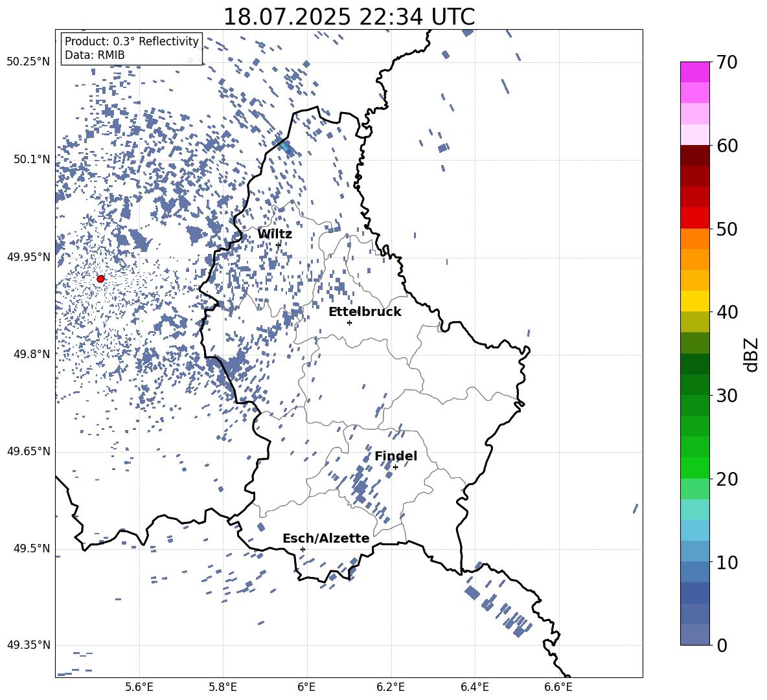
Task: Click the Wiltz station cross marker
Action: [x=279, y=245]
